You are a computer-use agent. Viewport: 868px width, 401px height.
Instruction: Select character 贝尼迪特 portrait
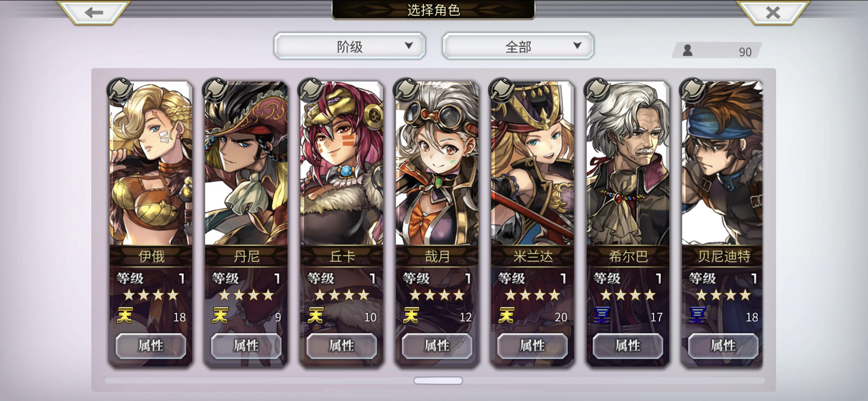pos(722,164)
